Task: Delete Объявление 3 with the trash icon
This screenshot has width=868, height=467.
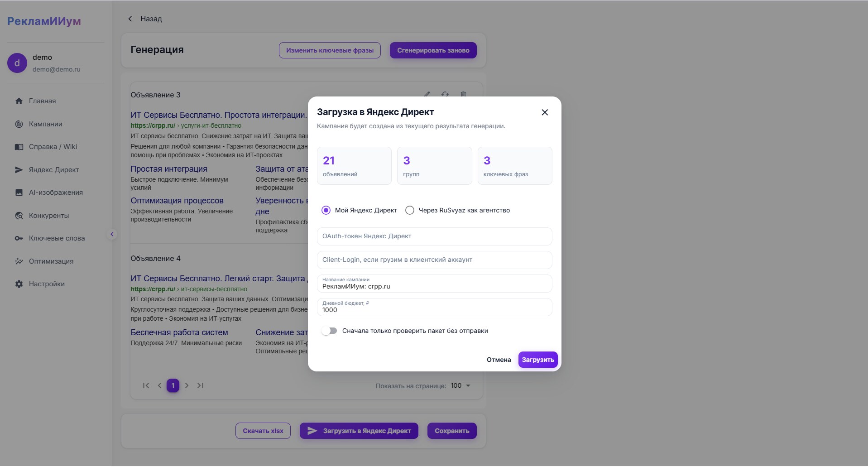Action: tap(463, 95)
